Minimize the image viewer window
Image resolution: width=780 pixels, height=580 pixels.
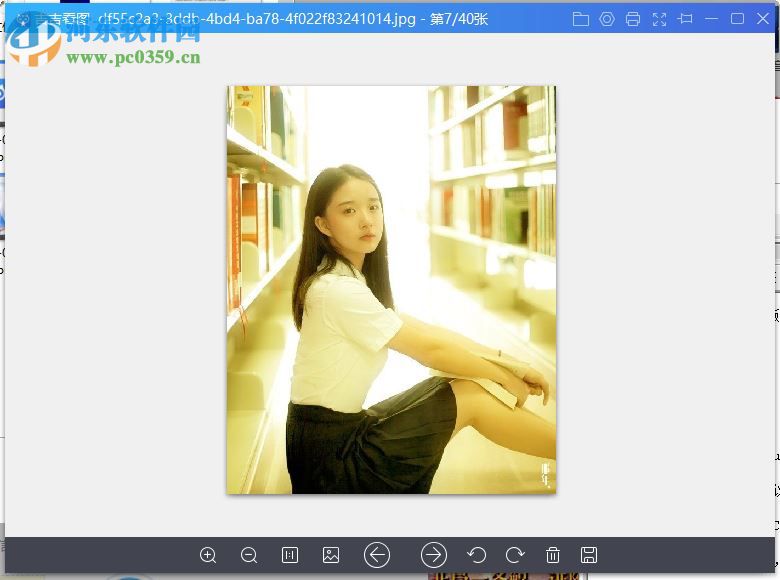(711, 19)
